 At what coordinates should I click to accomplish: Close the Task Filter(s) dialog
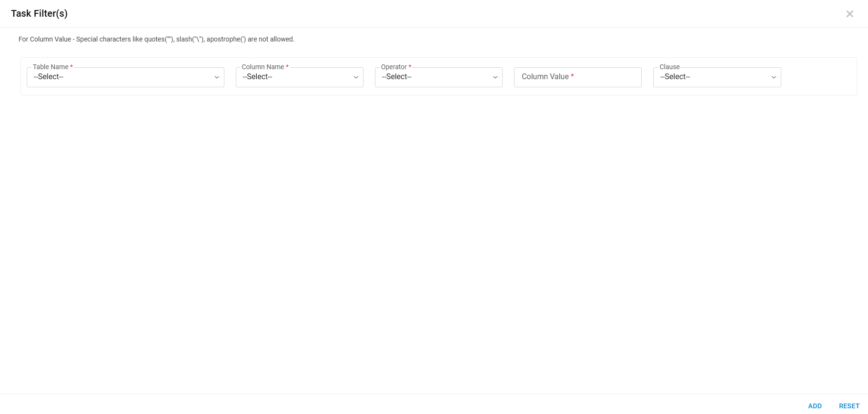coord(849,14)
